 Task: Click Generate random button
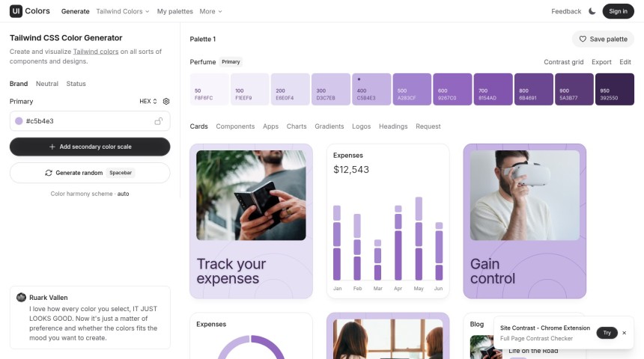click(90, 173)
